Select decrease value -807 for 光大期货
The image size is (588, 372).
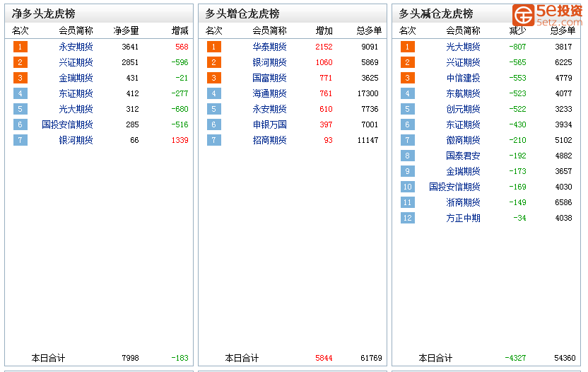[x=517, y=47]
